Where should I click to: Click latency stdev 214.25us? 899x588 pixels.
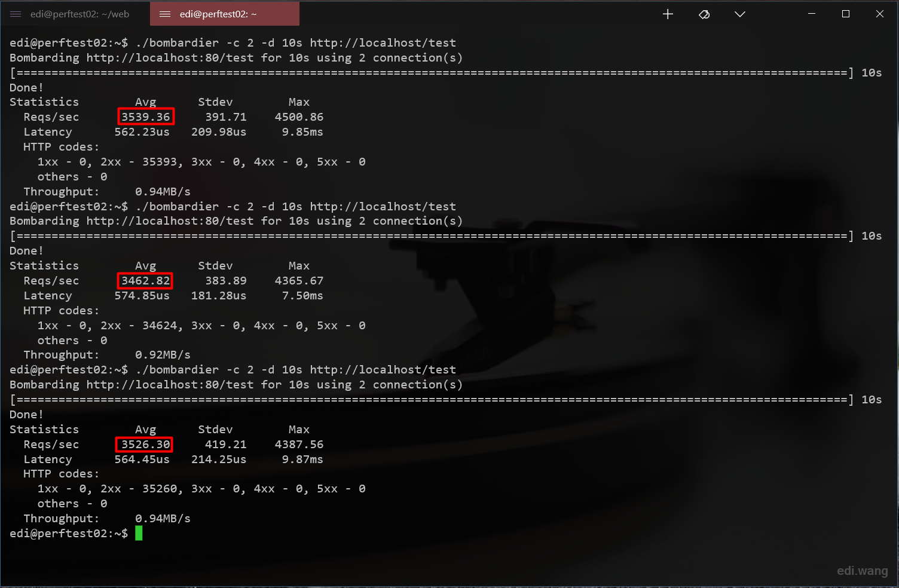(x=219, y=459)
